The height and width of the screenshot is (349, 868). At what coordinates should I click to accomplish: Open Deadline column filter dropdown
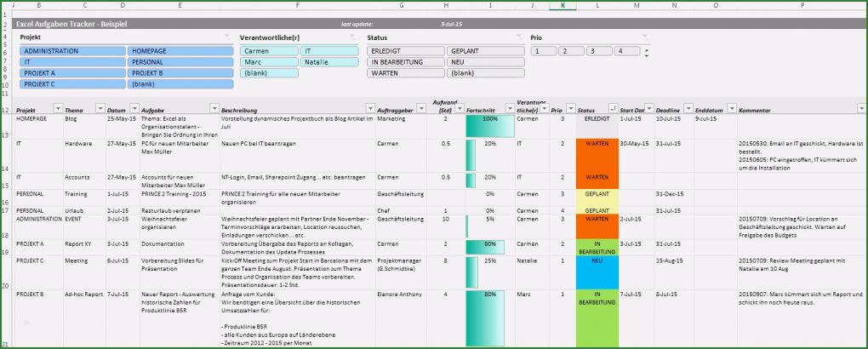688,108
